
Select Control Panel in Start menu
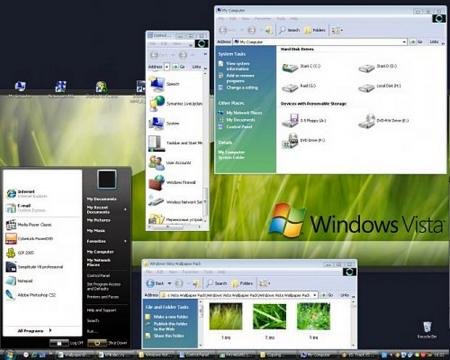98,276
